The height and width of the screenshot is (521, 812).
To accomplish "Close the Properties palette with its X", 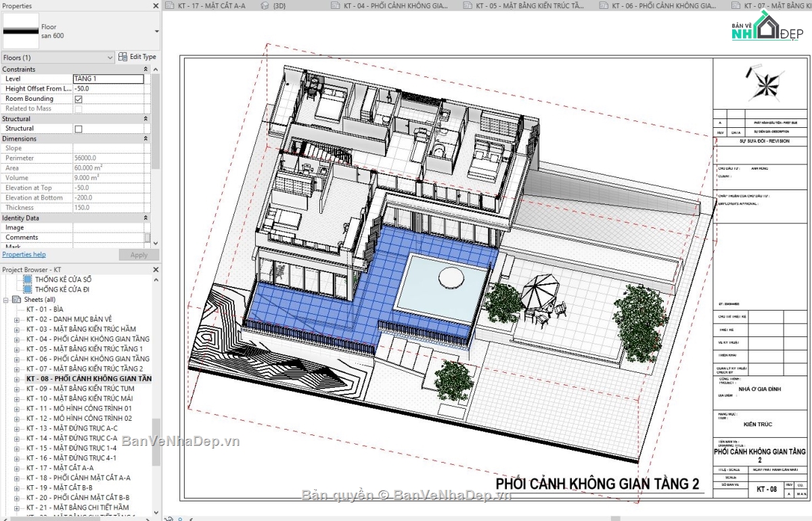I will click(156, 5).
